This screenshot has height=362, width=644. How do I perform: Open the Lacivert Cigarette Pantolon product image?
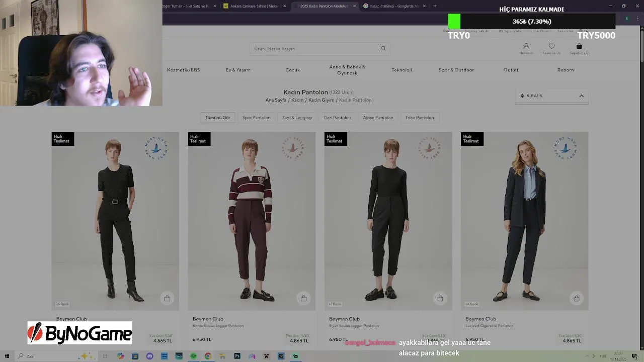[524, 221]
